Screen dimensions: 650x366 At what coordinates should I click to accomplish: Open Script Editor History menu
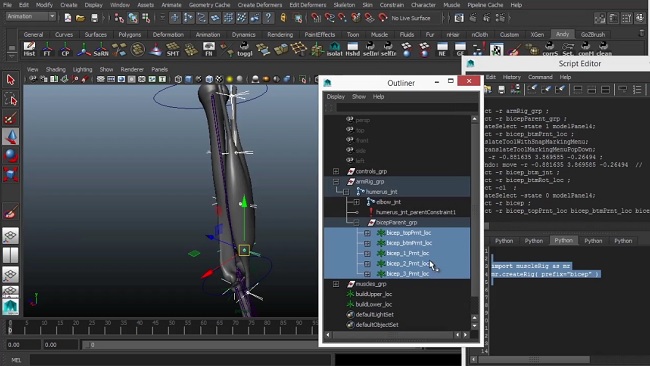(512, 77)
